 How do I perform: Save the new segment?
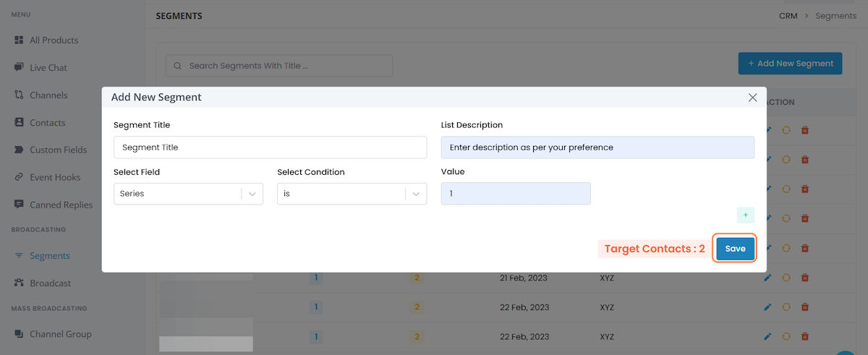(735, 249)
